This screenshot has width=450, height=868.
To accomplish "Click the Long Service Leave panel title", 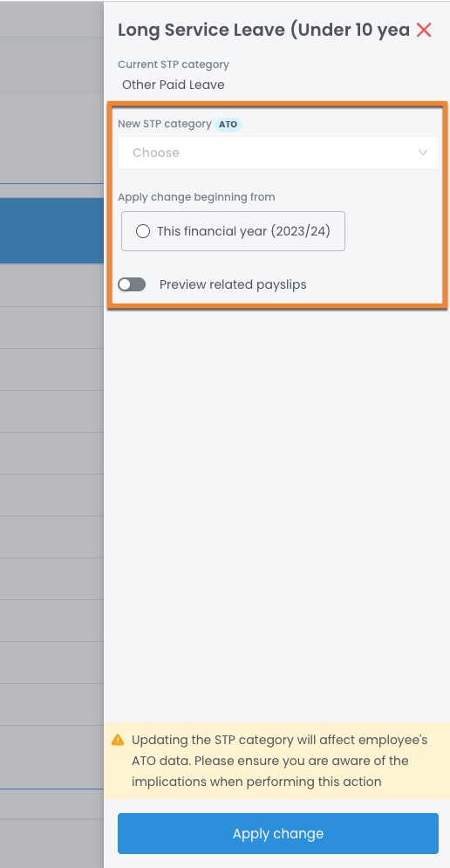I will coord(263,30).
